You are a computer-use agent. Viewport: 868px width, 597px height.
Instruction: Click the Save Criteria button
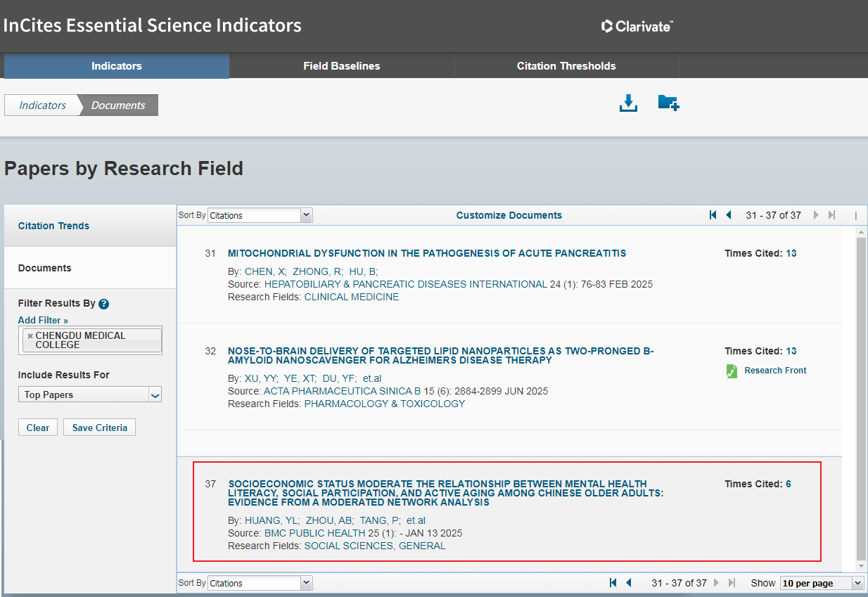pyautogui.click(x=99, y=428)
